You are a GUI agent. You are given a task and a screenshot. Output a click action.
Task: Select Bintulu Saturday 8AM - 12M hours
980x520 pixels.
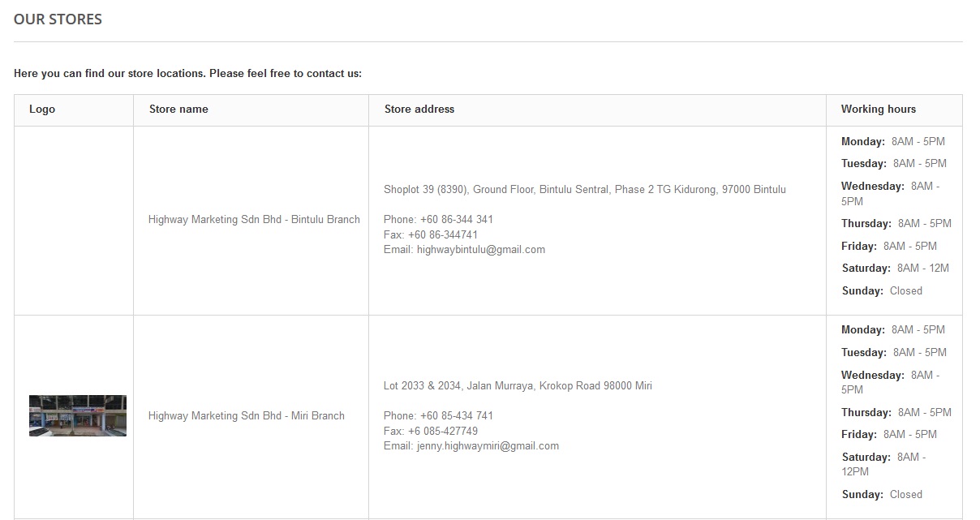point(896,268)
